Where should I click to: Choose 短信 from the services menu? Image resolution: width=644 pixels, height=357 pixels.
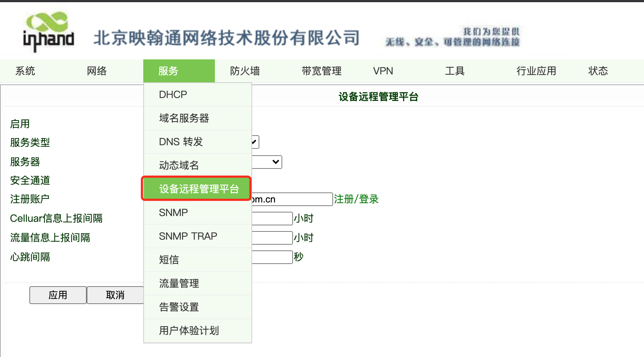click(169, 260)
